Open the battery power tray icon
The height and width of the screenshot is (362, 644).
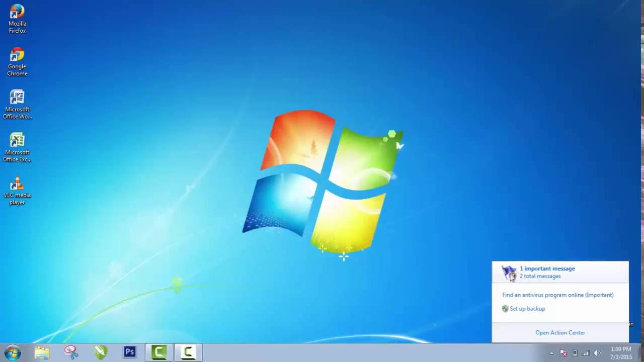click(x=575, y=353)
